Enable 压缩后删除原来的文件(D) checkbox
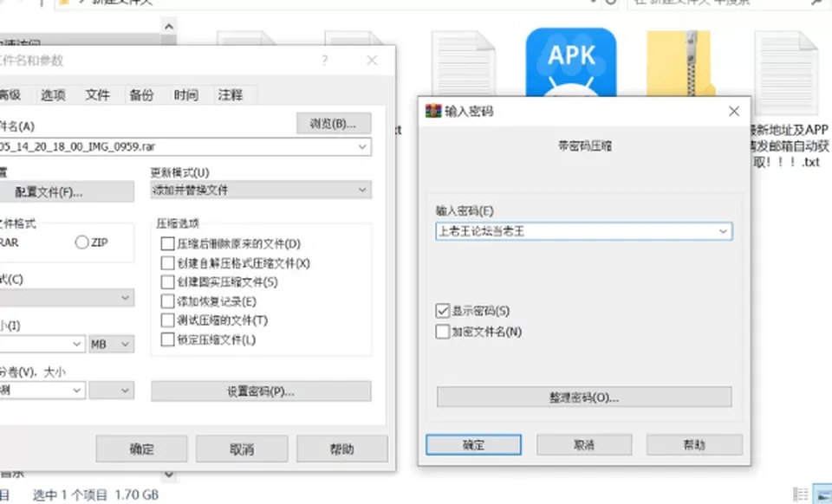The image size is (832, 504). point(167,243)
